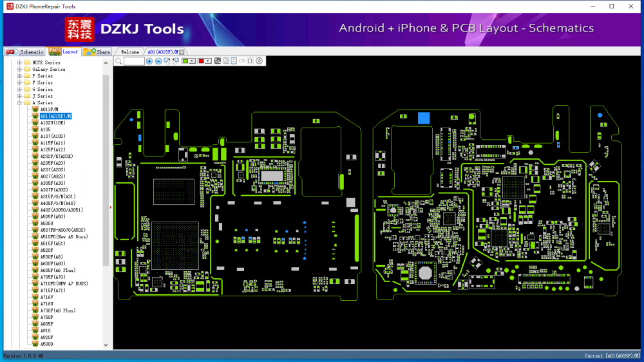Screen dimensions: 644x362
Task: Click the lines list toolbar icon
Action: pyautogui.click(x=234, y=61)
